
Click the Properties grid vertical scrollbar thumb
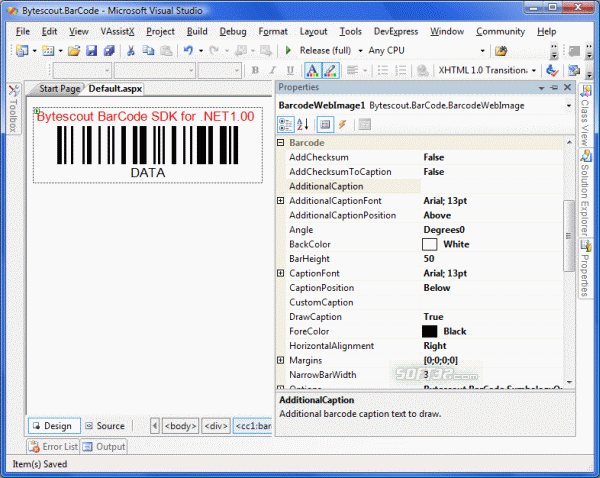[569, 236]
